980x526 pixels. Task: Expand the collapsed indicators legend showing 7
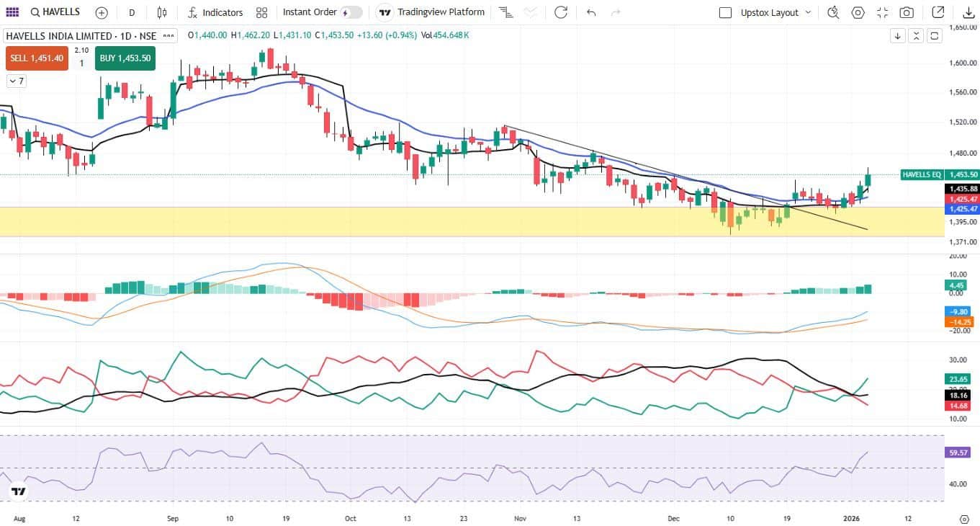17,81
